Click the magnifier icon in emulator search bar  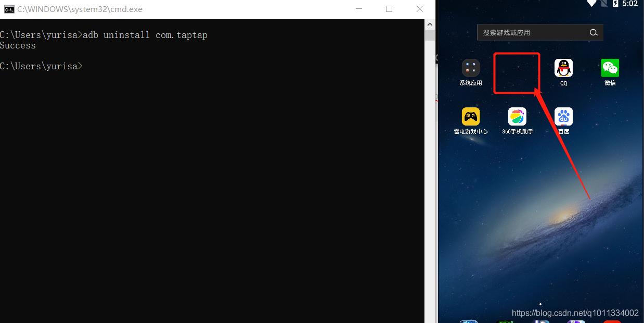[x=594, y=32]
